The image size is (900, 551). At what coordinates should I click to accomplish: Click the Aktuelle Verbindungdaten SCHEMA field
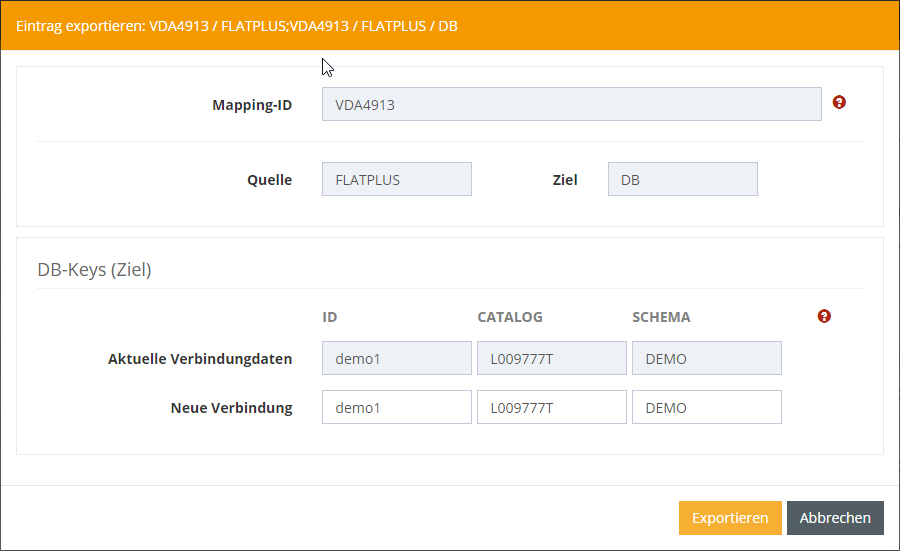coord(706,359)
